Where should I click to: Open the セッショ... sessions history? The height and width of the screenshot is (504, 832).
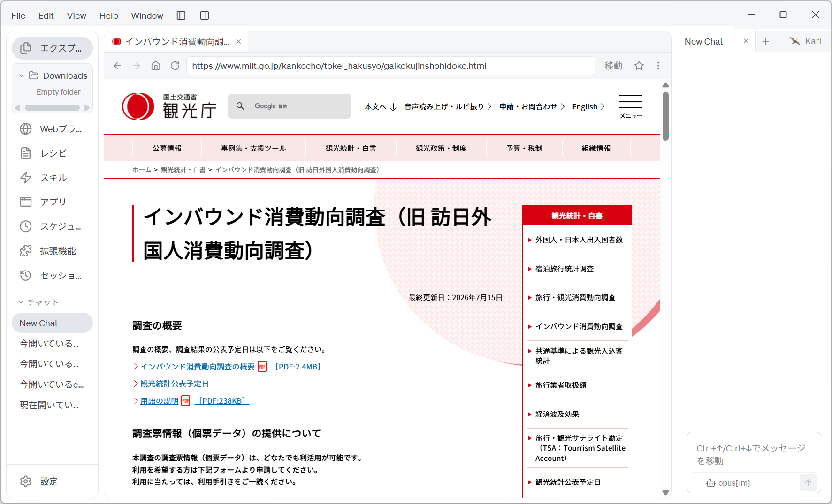(x=52, y=276)
